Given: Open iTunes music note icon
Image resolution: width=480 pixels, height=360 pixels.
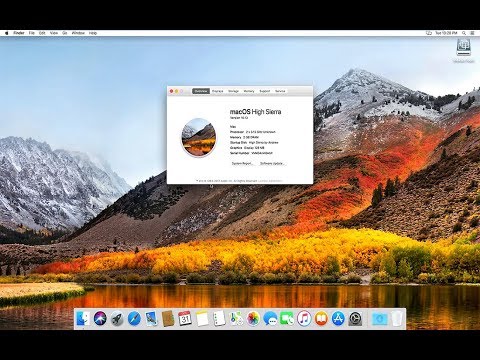Looking at the screenshot, I should point(304,319).
